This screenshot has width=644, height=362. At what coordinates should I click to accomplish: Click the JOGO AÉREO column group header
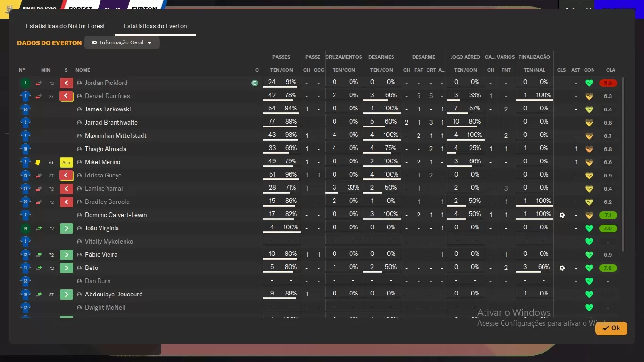pyautogui.click(x=465, y=57)
